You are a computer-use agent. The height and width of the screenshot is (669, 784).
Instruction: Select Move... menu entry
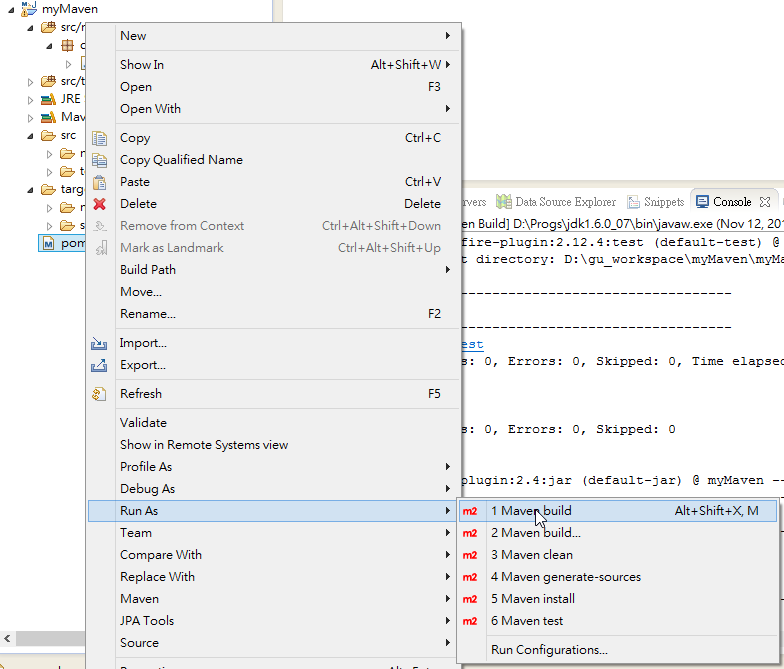click(x=274, y=292)
